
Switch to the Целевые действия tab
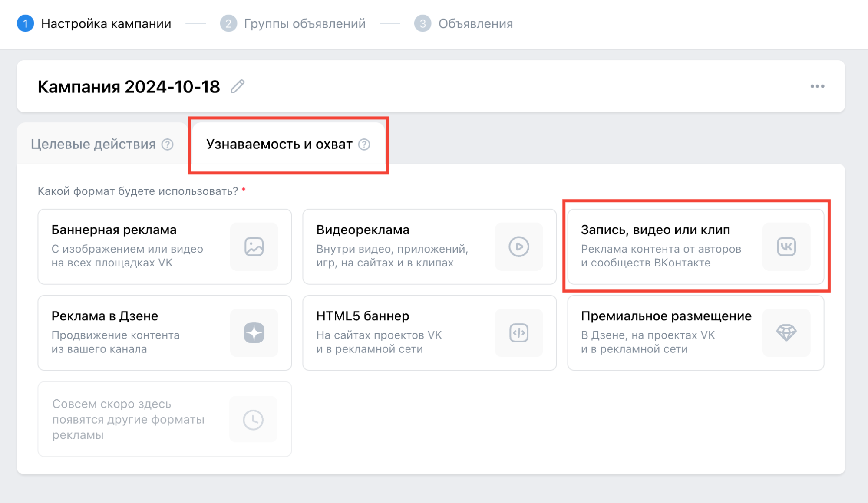102,144
